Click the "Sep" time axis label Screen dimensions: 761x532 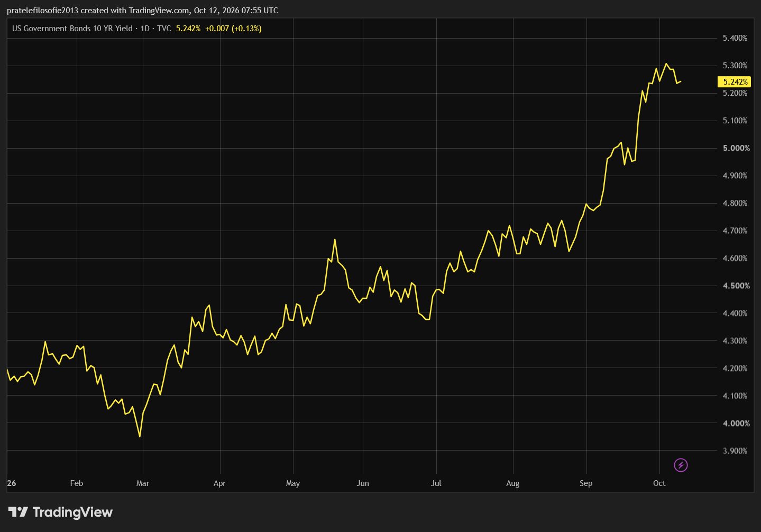(x=586, y=483)
